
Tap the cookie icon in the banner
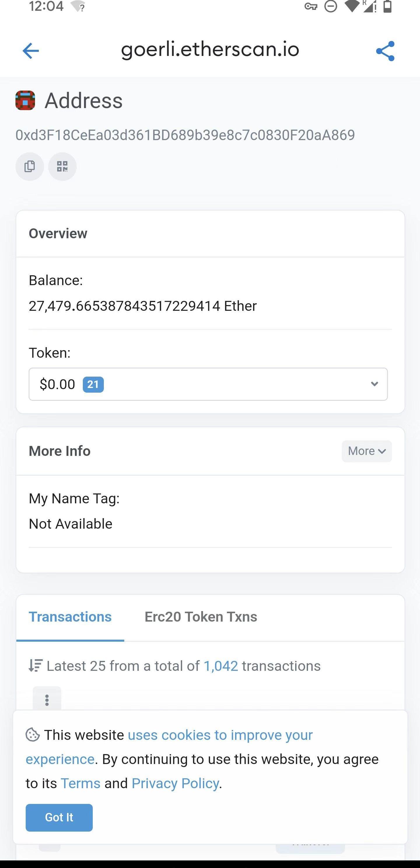(x=33, y=735)
